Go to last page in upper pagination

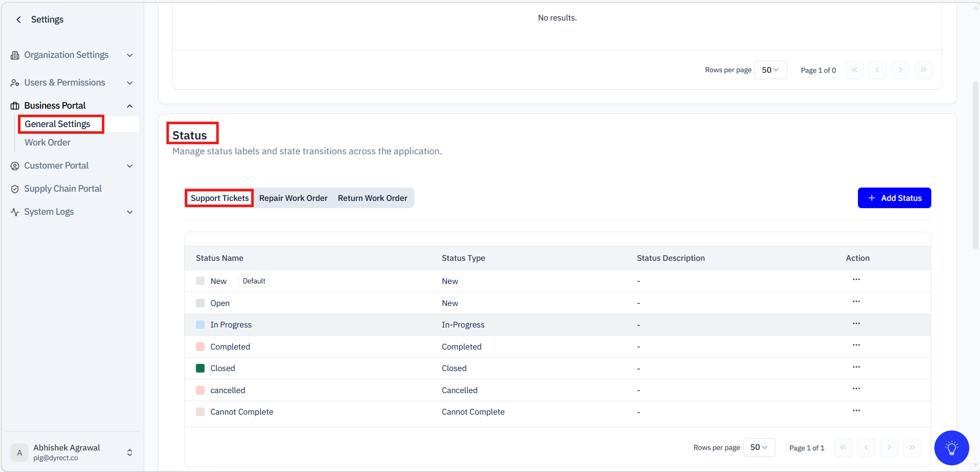(x=924, y=70)
